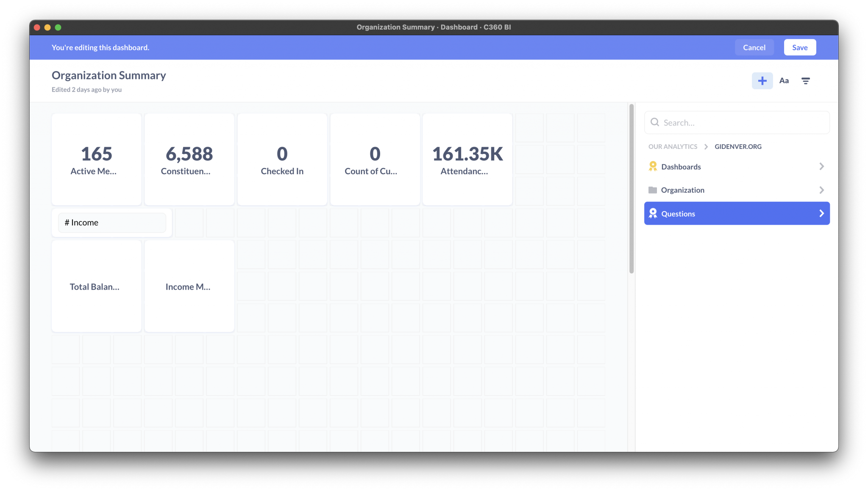Click the magnifier icon in the search box
868x491 pixels.
point(655,122)
